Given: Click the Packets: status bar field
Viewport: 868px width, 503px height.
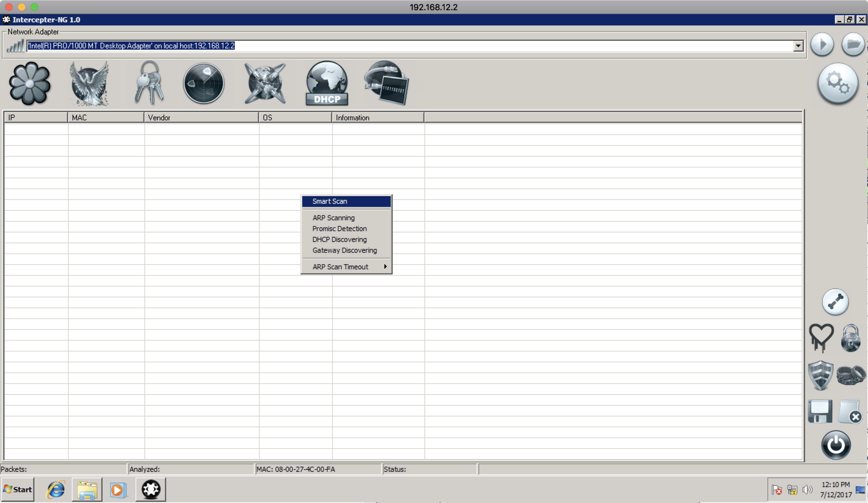Looking at the screenshot, I should point(63,470).
